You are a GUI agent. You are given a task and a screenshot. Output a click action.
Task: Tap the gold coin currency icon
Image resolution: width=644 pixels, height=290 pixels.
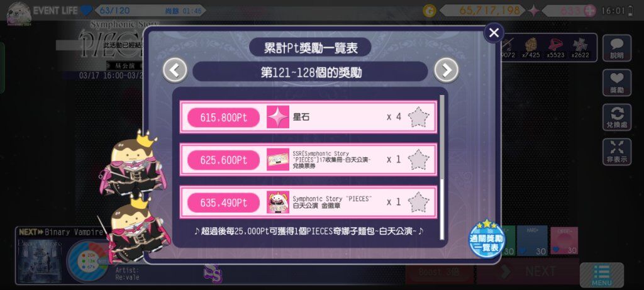point(430,11)
